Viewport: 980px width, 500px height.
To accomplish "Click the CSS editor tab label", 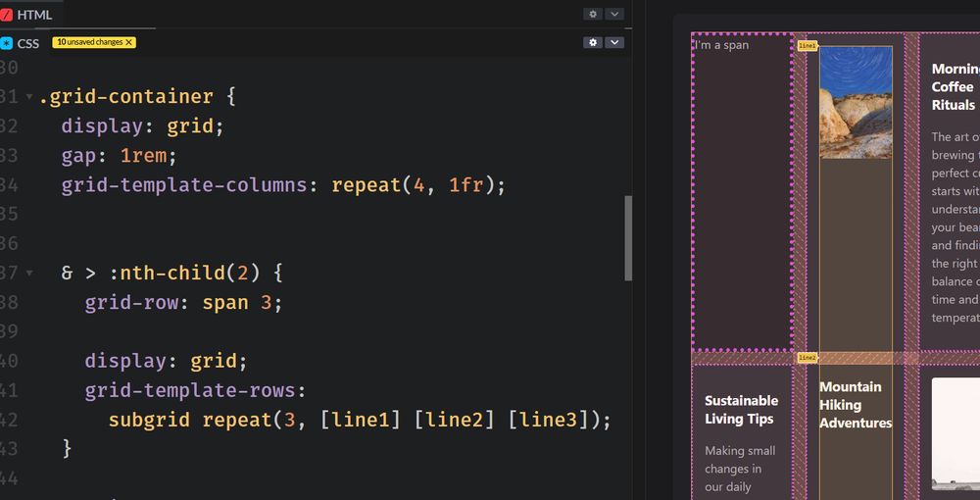I will point(28,44).
